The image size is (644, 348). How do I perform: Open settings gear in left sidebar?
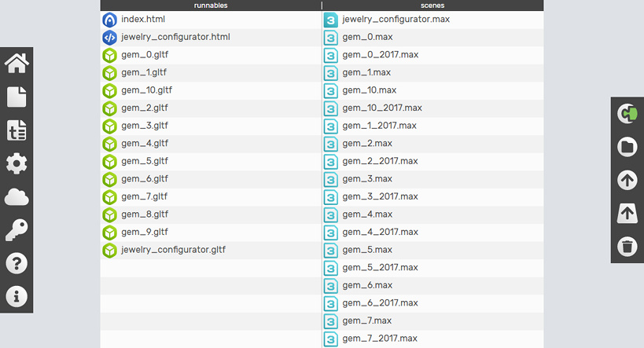17,163
